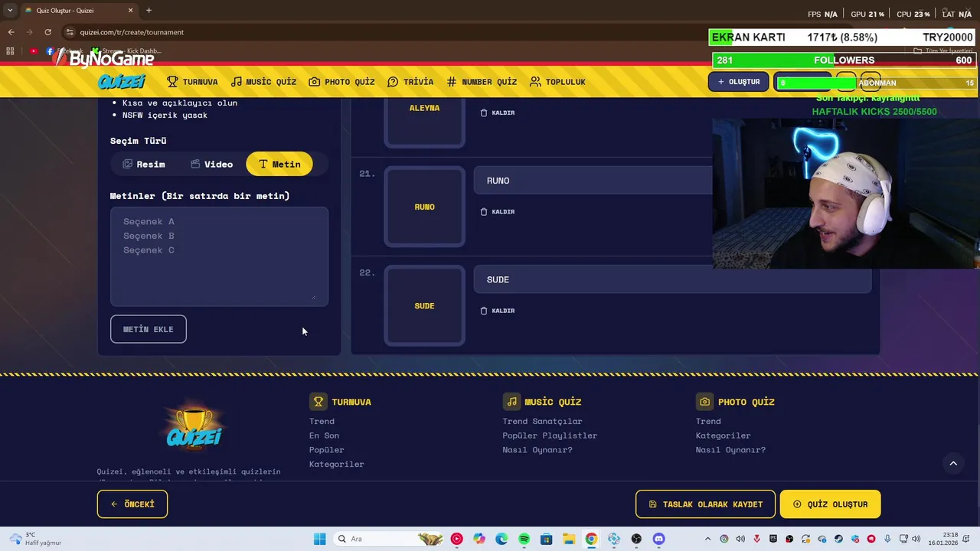
Task: Click the Metin Ekle button
Action: point(149,329)
